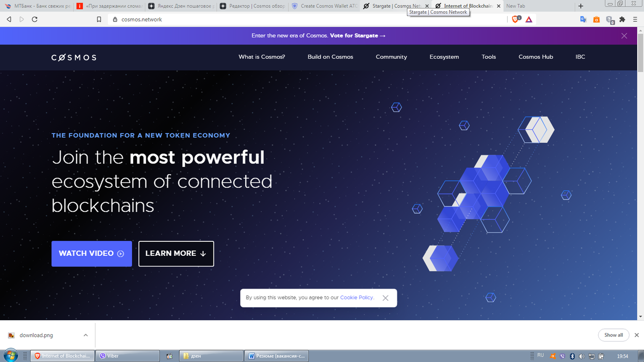
Task: Open the browser hamburger menu
Action: (x=635, y=19)
